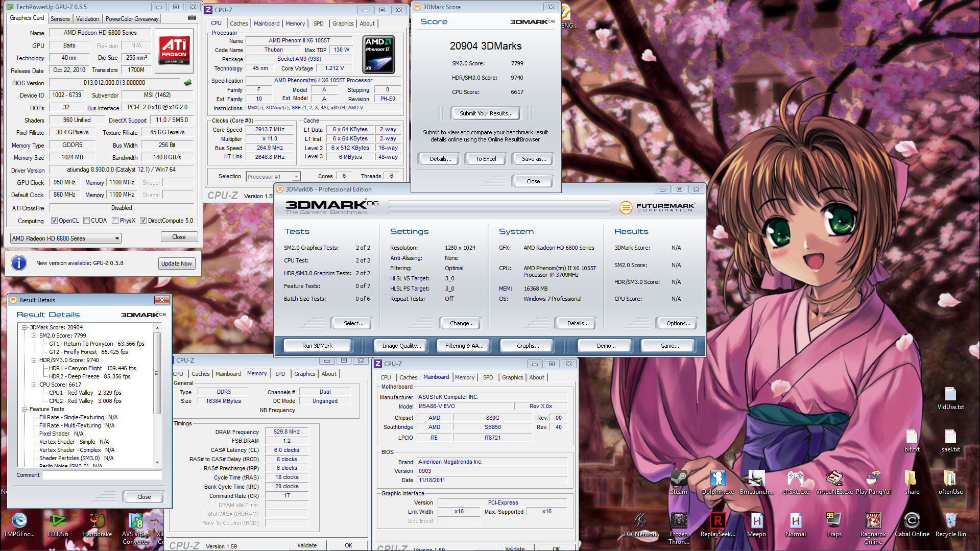Screen dimensions: 980x551
Task: Click the Result Details vertical scrollbar thumb
Action: (157, 373)
